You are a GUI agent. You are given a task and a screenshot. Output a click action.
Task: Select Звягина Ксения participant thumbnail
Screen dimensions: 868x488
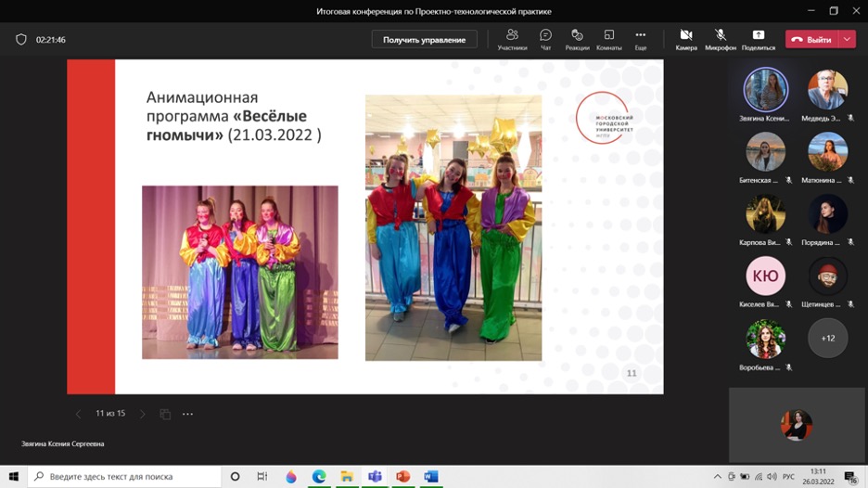click(766, 91)
